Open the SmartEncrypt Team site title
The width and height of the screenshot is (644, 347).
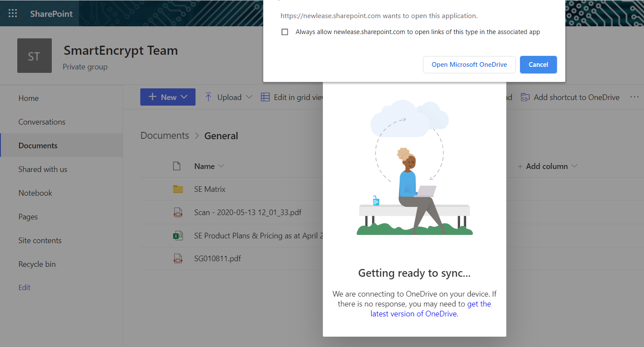(121, 50)
